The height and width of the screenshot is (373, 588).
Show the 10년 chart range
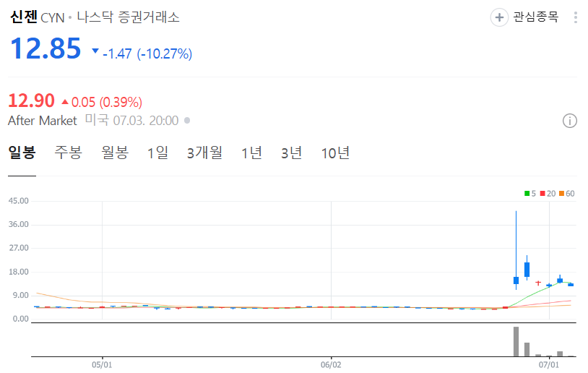[x=336, y=153]
